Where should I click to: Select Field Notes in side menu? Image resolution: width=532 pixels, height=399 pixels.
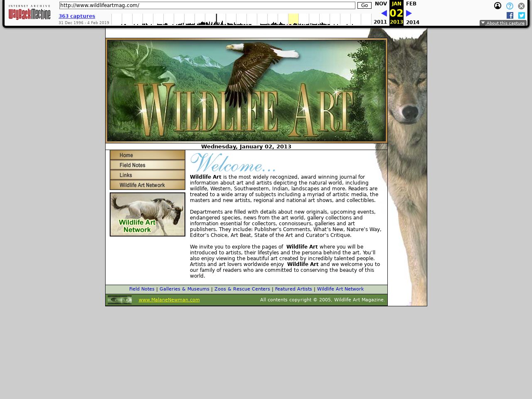[148, 165]
